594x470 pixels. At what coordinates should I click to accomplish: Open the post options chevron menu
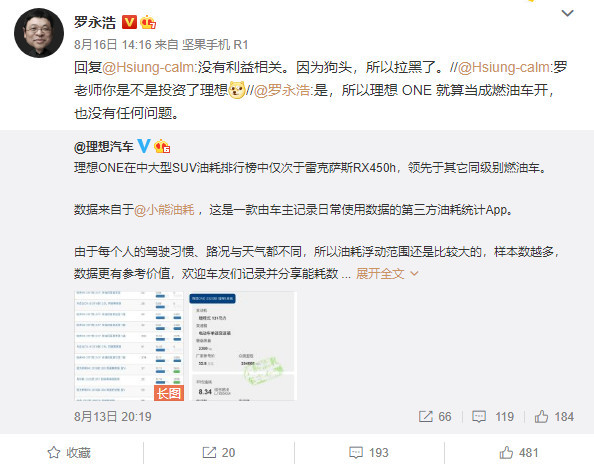[567, 14]
